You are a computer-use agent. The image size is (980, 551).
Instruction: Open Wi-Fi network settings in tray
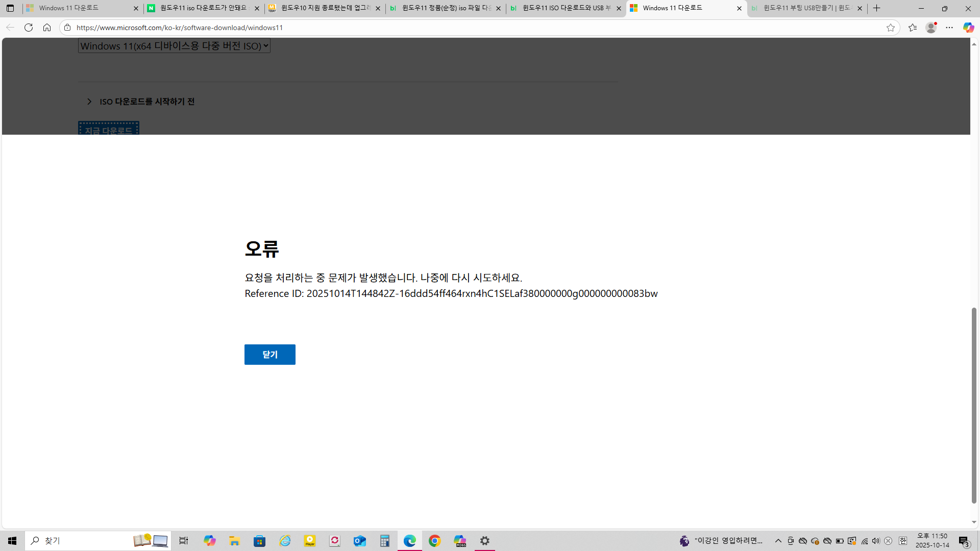(864, 541)
